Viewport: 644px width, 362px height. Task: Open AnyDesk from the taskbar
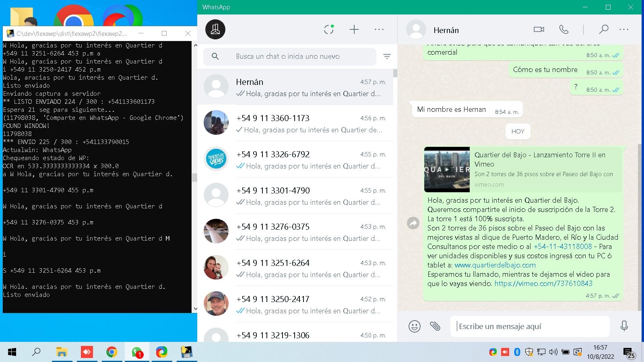87,352
